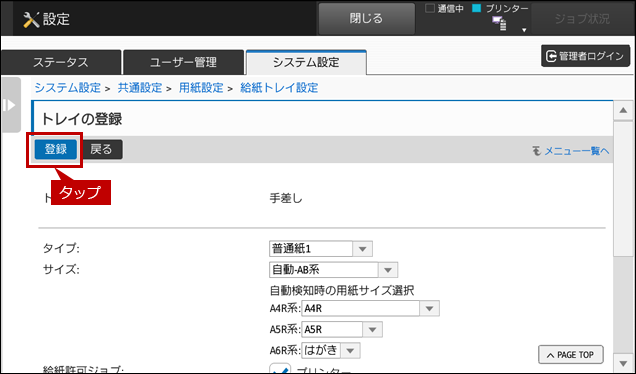Image resolution: width=636 pixels, height=374 pixels.
Task: Switch to the ユーザー管理 tab
Action: 183,62
